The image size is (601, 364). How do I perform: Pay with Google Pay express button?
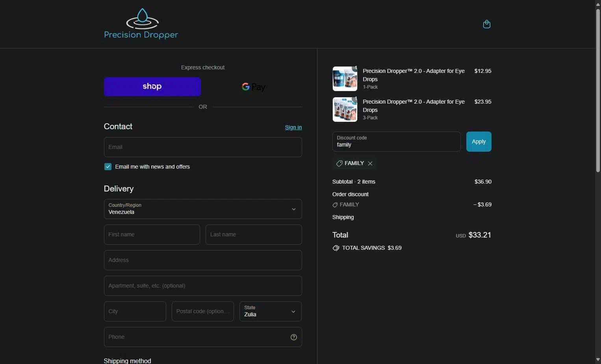click(x=254, y=87)
